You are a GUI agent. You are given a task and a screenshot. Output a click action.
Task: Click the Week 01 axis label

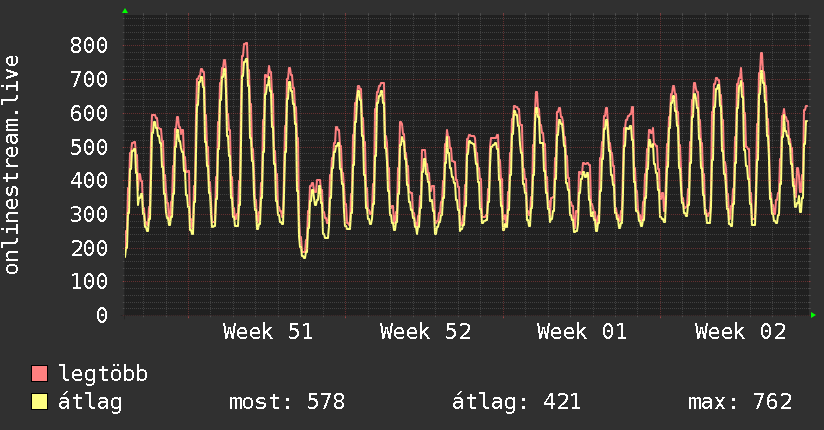point(582,332)
